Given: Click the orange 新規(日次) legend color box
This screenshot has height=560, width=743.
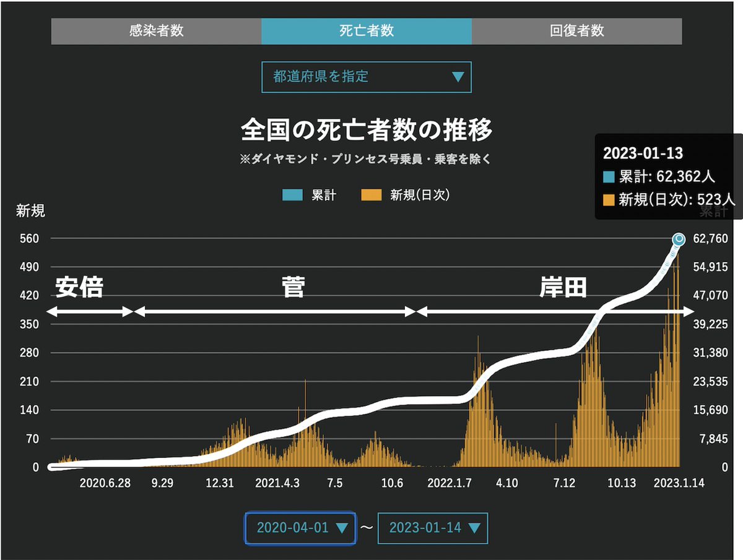Looking at the screenshot, I should (371, 196).
